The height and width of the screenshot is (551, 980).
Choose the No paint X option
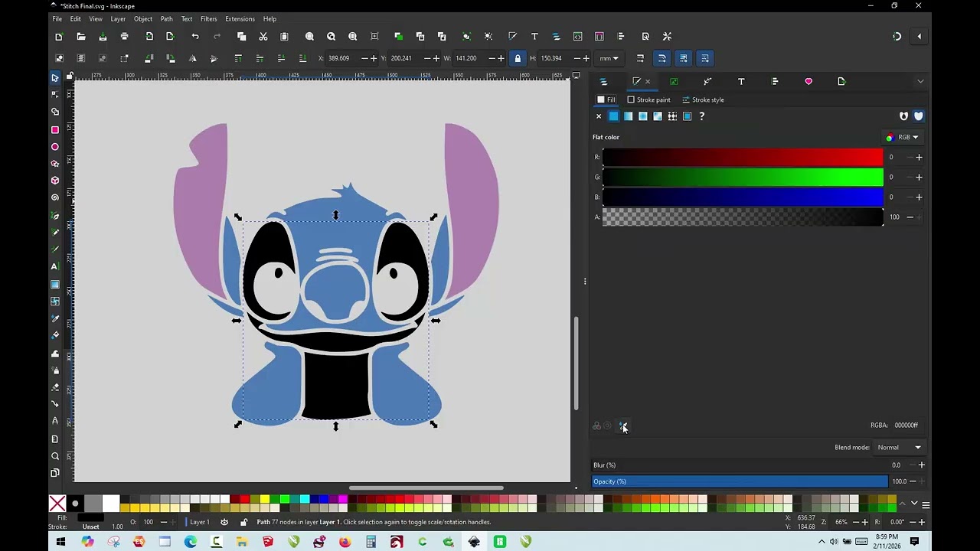tap(599, 116)
